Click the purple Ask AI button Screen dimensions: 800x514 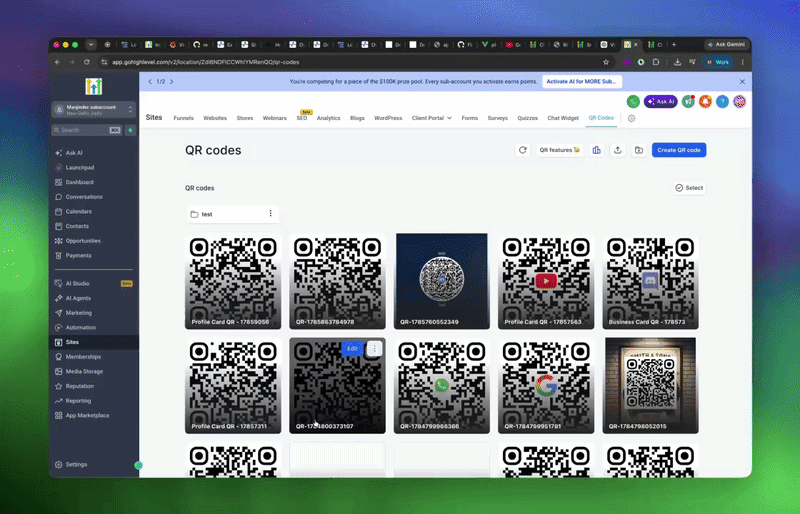click(661, 102)
